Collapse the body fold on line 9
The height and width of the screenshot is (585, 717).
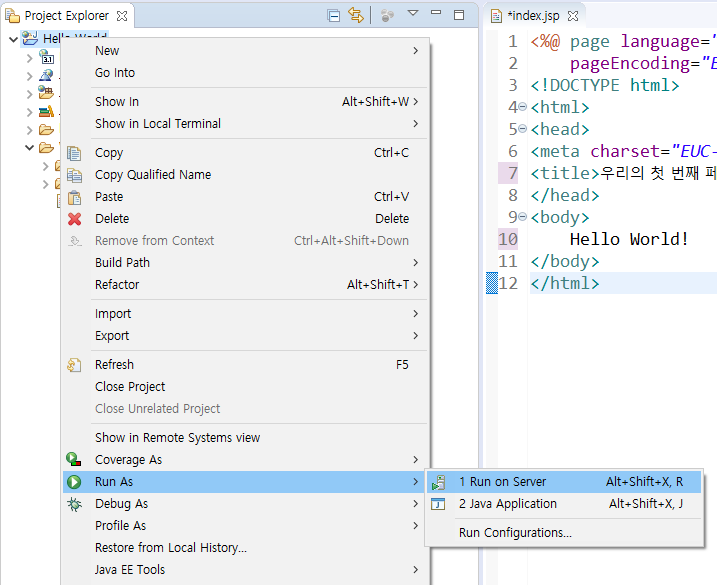pyautogui.click(x=523, y=216)
